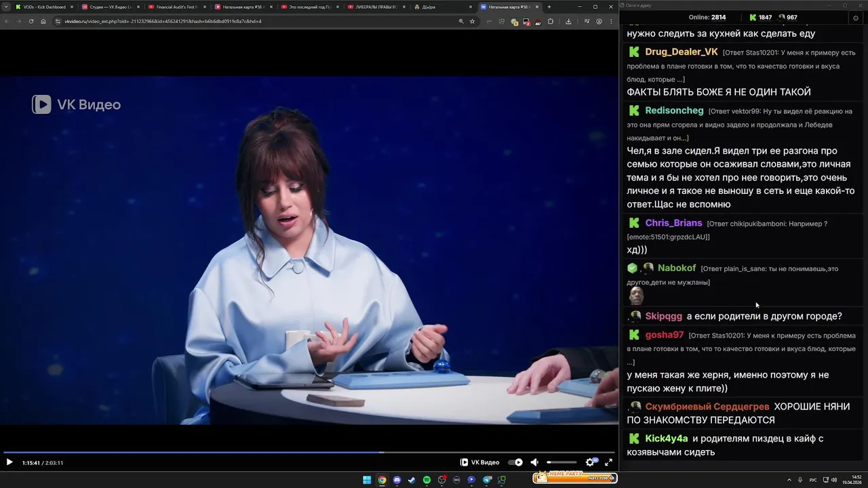Image resolution: width=868 pixels, height=488 pixels.
Task: Open Steam from the taskbar
Action: (412, 480)
